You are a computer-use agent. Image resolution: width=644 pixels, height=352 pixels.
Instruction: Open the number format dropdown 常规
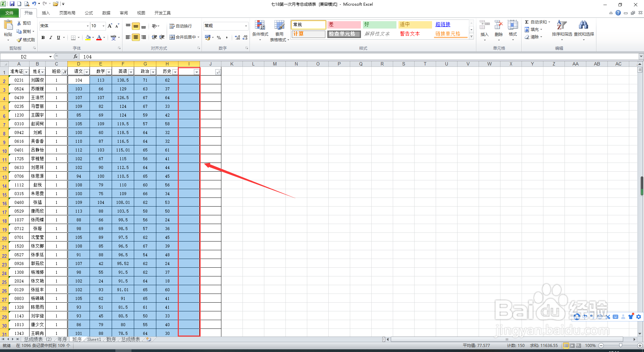pyautogui.click(x=246, y=26)
